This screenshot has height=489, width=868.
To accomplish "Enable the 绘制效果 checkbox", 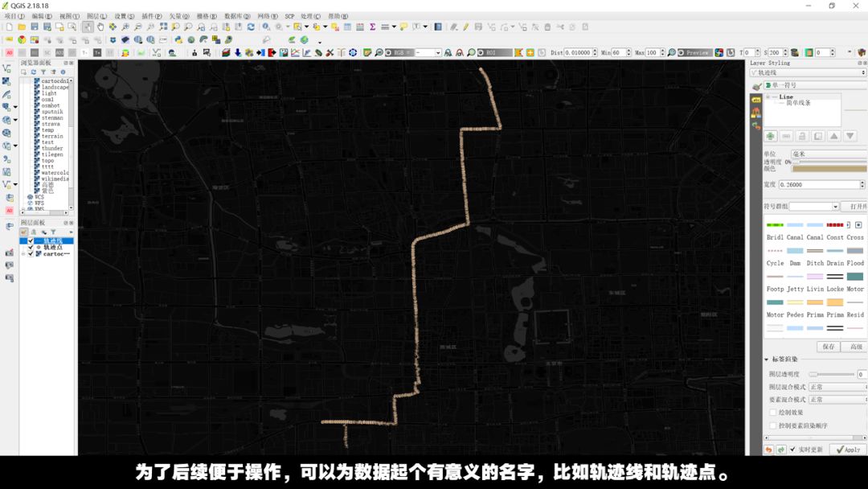I will pos(773,413).
